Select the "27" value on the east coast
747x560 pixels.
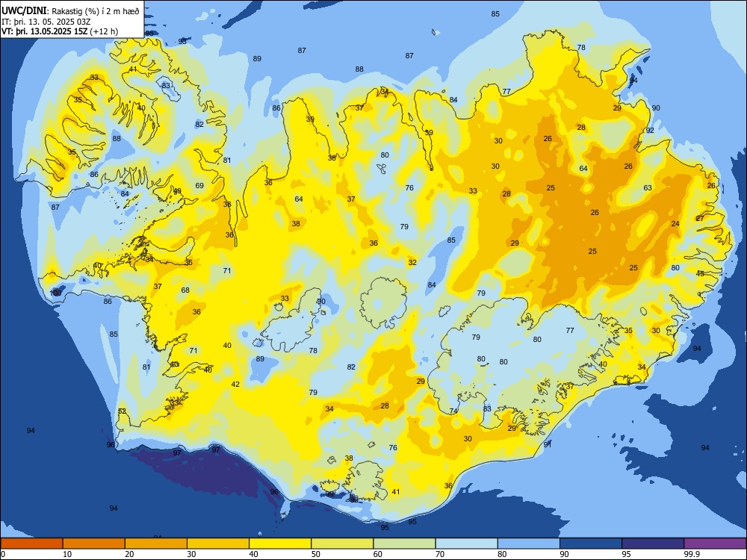click(x=700, y=219)
